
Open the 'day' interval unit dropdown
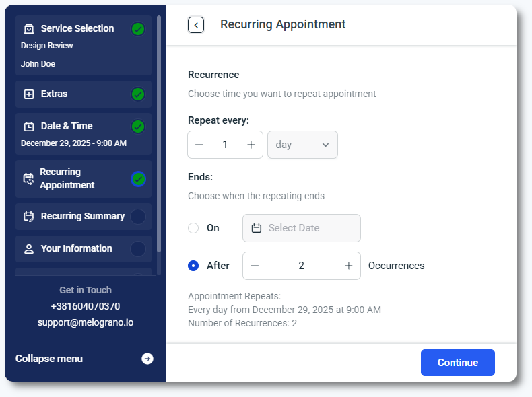pos(302,145)
